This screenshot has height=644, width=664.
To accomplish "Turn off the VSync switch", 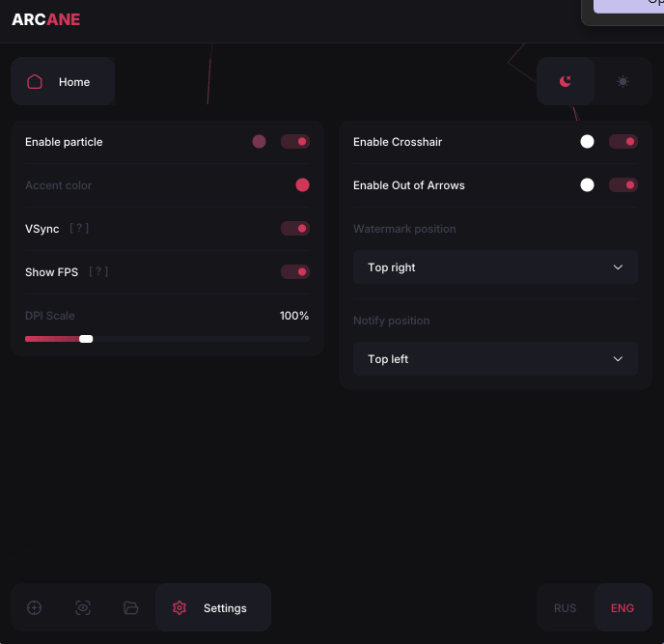I will (x=295, y=229).
